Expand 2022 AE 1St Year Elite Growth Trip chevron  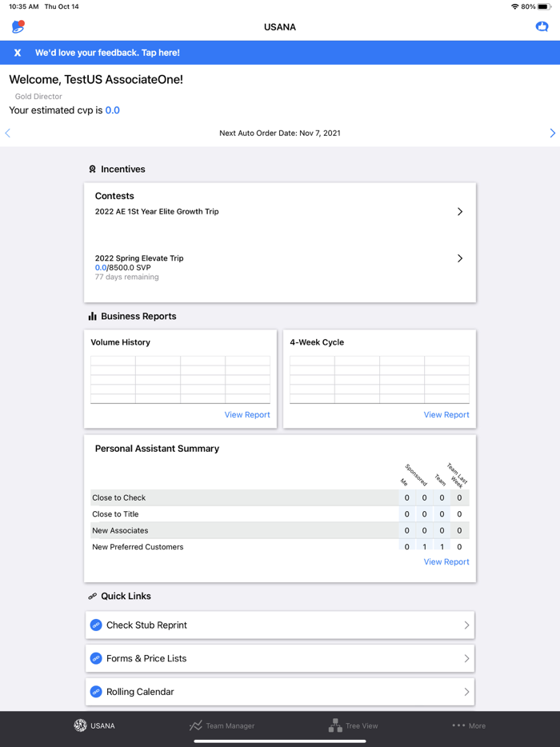point(460,211)
